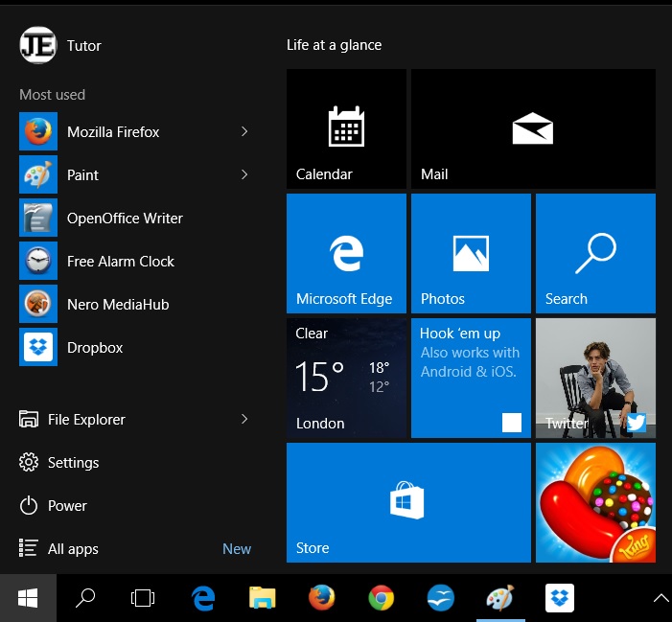Screen dimensions: 672x622
Task: Expand the Paint jump list arrow
Action: coord(244,174)
